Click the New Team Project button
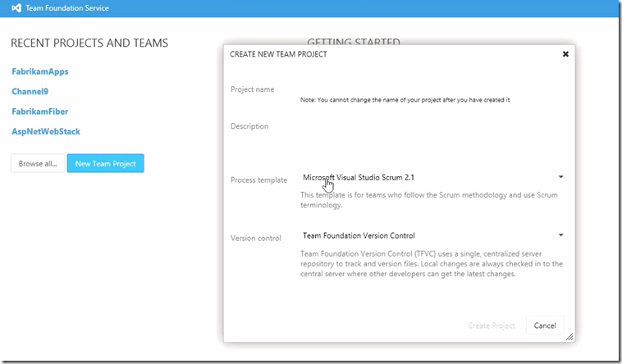622x364 pixels. [106, 163]
